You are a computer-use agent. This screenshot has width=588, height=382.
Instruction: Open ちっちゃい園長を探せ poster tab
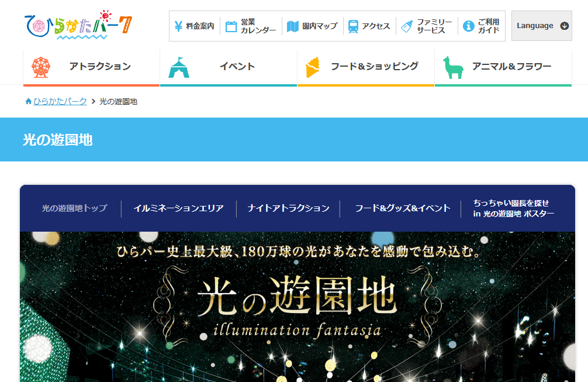[513, 208]
